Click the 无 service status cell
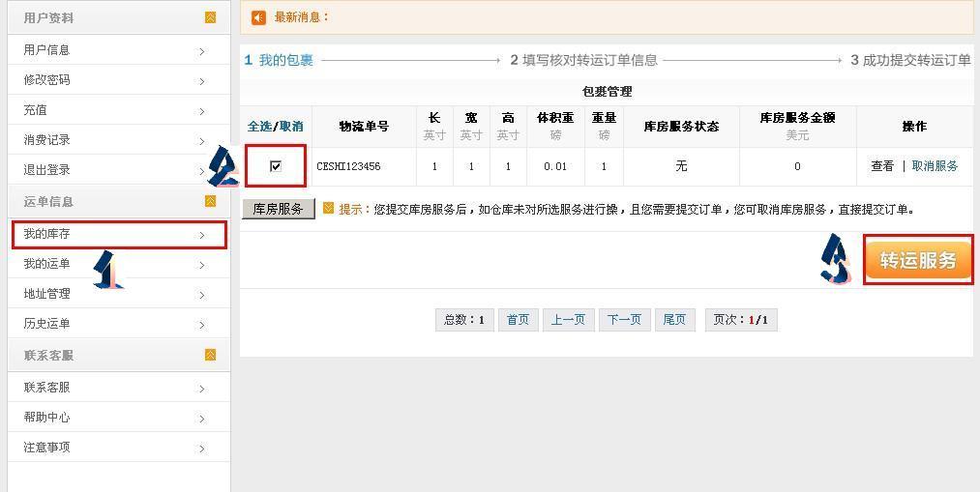The height and width of the screenshot is (492, 980). point(681,166)
